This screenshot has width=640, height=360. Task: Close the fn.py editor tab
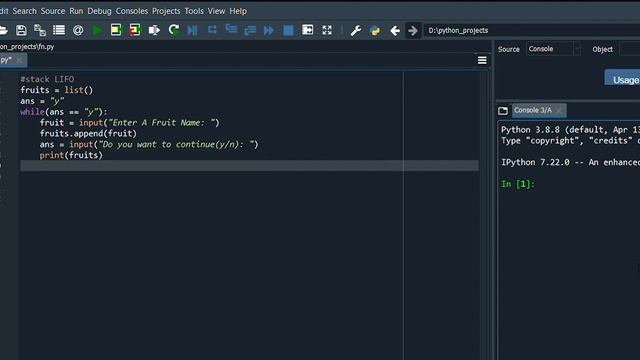point(19,61)
